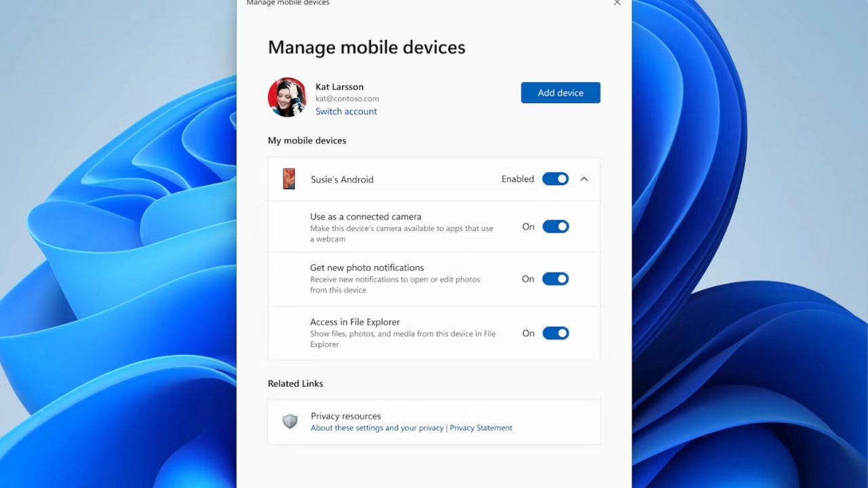Close the Manage mobile devices window
Image resolution: width=868 pixels, height=488 pixels.
tap(616, 3)
